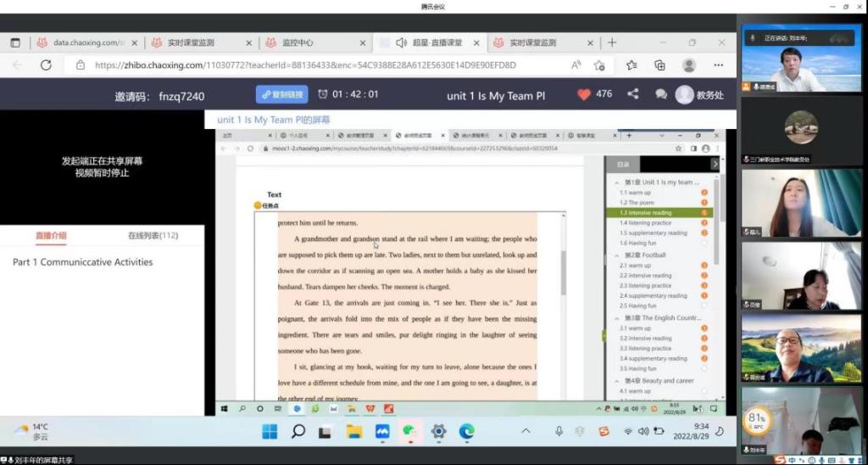The height and width of the screenshot is (465, 868).
Task: Click the Edge address bar URL
Action: [305, 64]
